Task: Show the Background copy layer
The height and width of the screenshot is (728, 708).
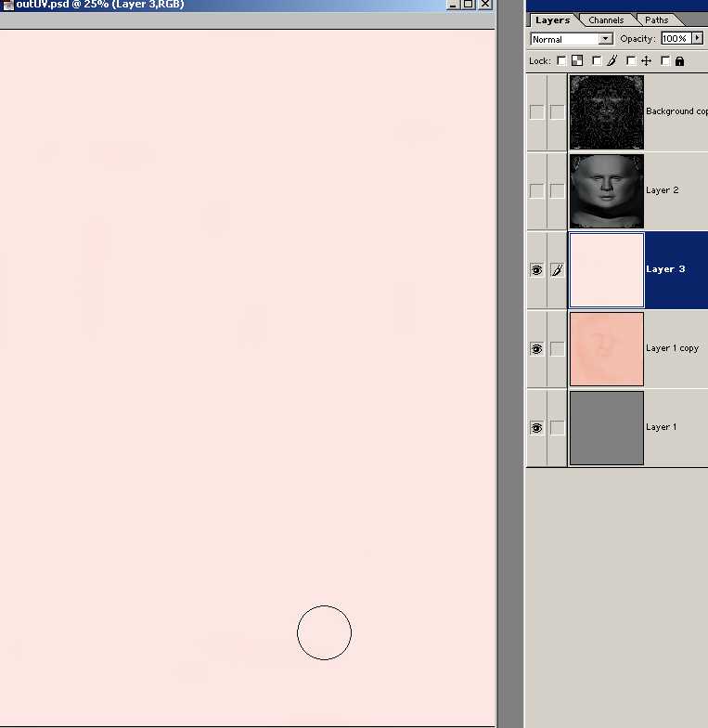Action: pyautogui.click(x=536, y=112)
